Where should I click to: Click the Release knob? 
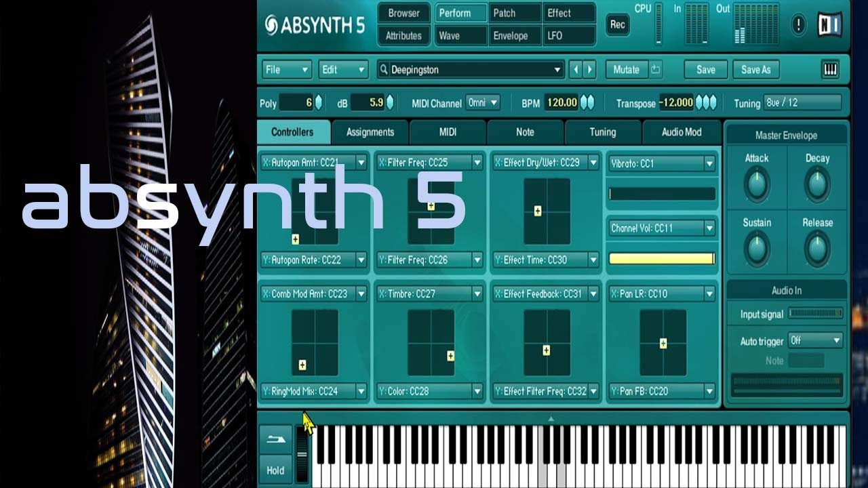click(817, 249)
